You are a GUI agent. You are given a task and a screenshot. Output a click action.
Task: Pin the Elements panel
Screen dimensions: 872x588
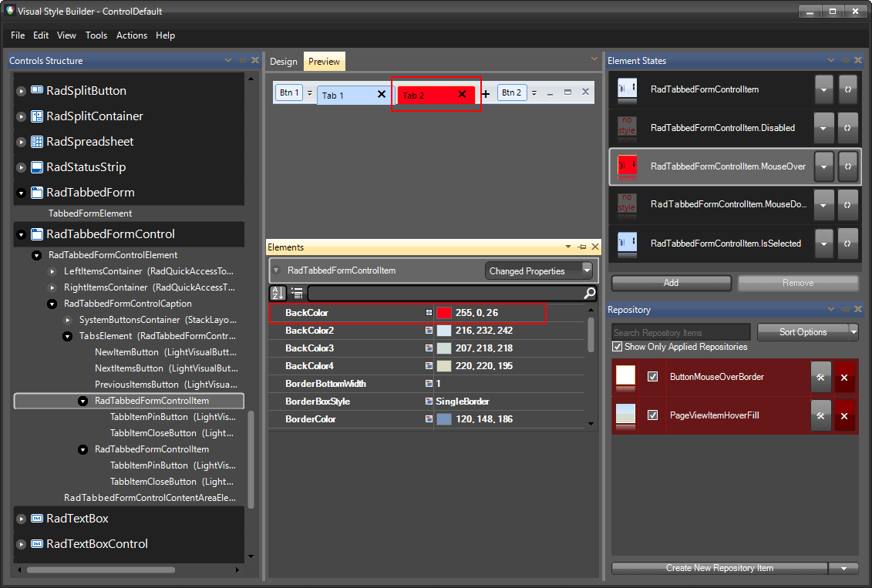pyautogui.click(x=581, y=247)
